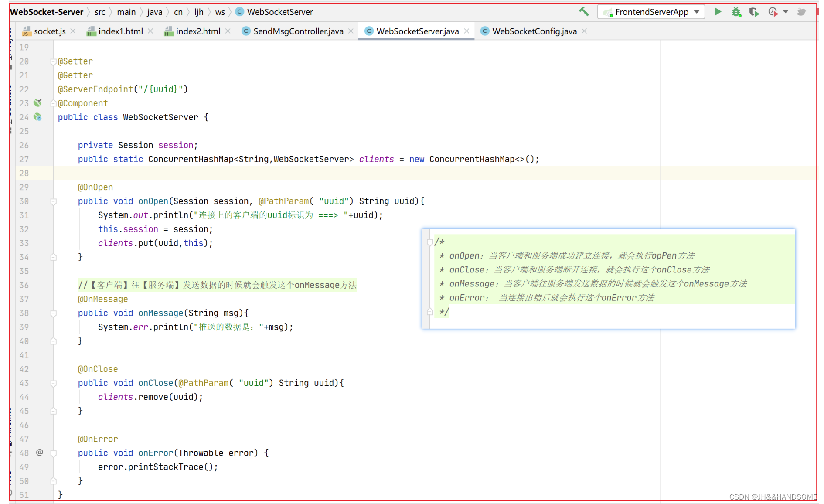Image resolution: width=824 pixels, height=504 pixels.
Task: Click error.printStackTrace() on line 49
Action: click(158, 467)
